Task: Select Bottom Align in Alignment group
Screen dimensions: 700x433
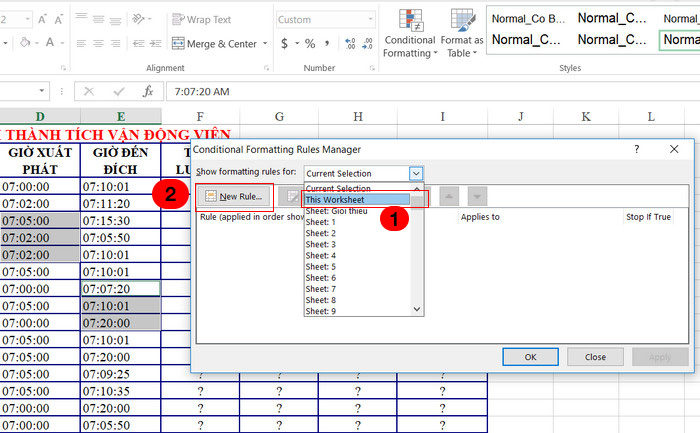Action: (115, 19)
